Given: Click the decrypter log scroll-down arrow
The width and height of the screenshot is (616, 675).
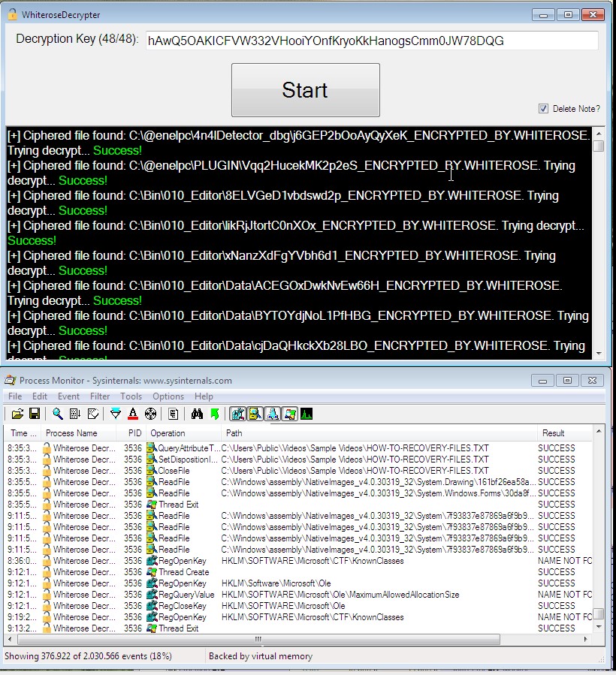Looking at the screenshot, I should click(x=598, y=354).
